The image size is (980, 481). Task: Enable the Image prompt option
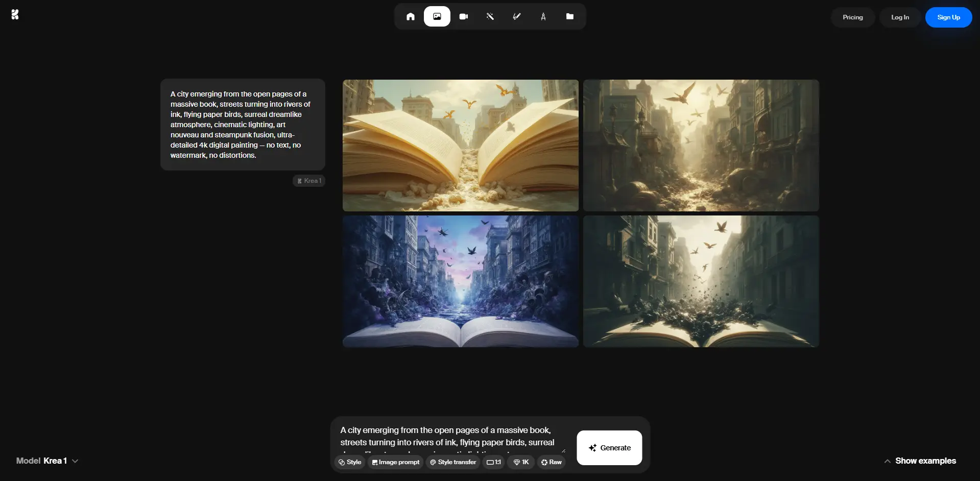coord(395,462)
